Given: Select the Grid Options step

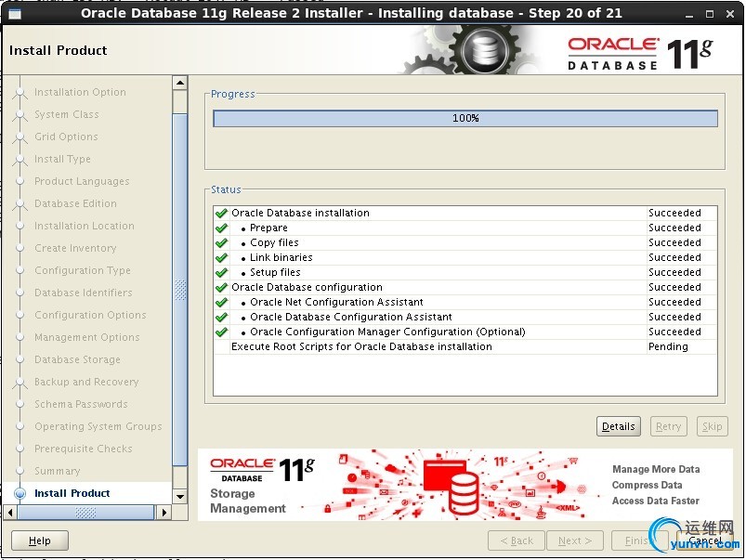Looking at the screenshot, I should pos(66,137).
